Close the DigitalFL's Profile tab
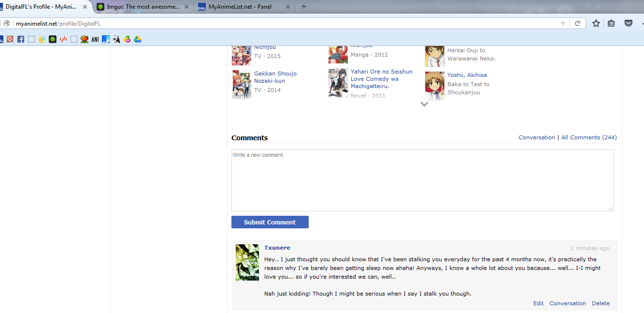This screenshot has height=313, width=644. [85, 7]
